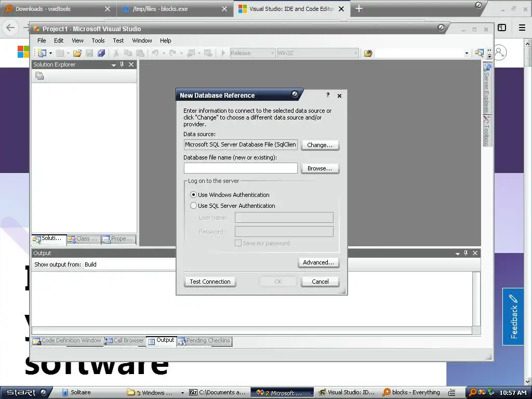Open the Edit menu
This screenshot has width=532, height=399.
pos(59,41)
